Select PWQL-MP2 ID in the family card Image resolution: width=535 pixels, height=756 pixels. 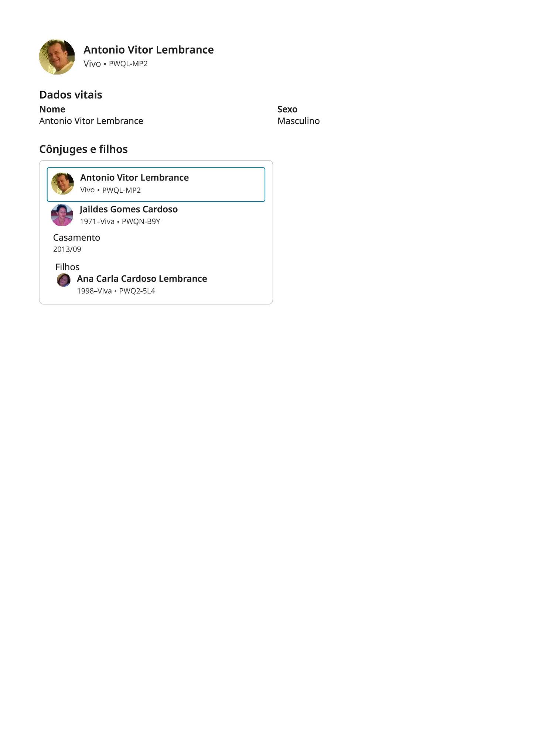122,190
